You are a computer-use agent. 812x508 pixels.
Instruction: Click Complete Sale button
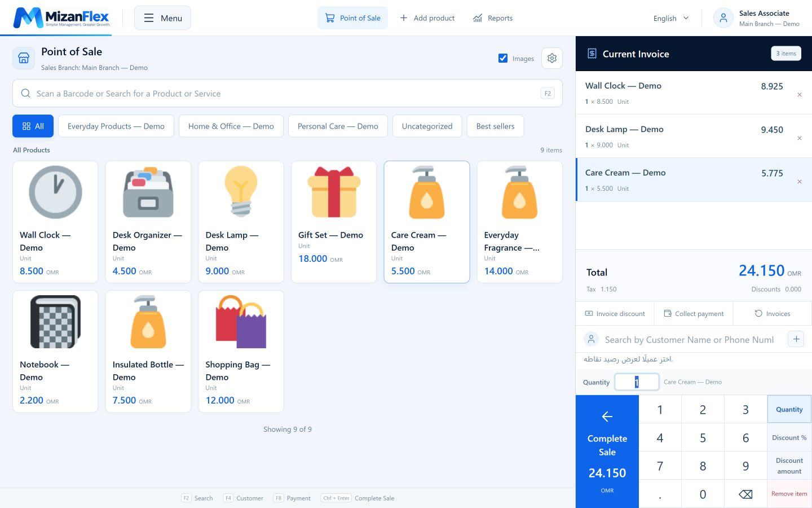(x=607, y=452)
